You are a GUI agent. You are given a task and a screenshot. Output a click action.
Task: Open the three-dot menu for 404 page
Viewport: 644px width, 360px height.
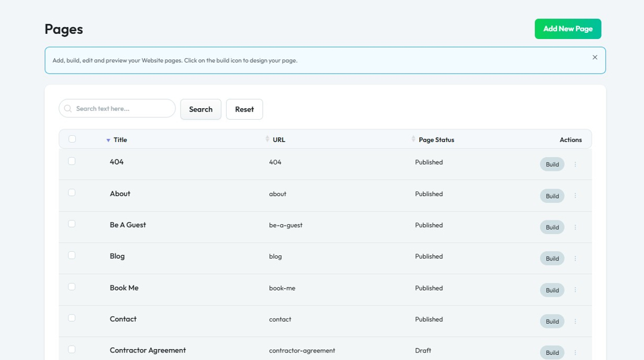point(575,164)
